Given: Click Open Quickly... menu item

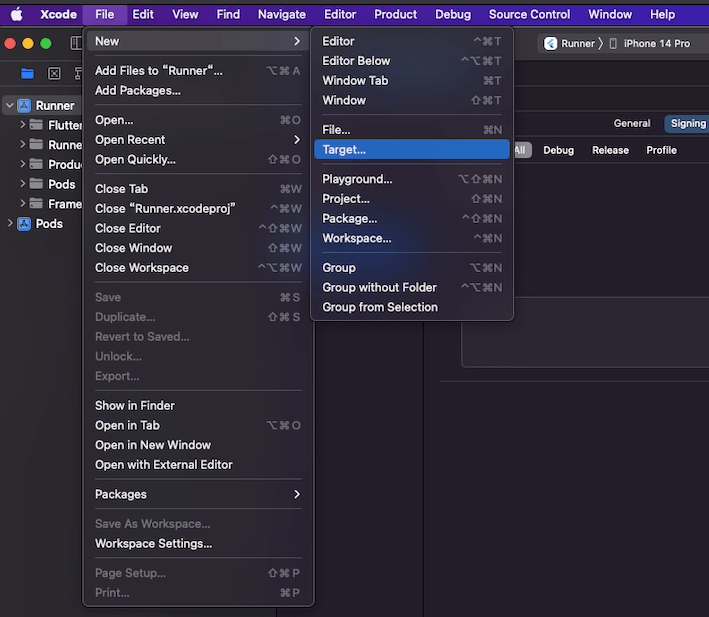Looking at the screenshot, I should click(198, 160).
